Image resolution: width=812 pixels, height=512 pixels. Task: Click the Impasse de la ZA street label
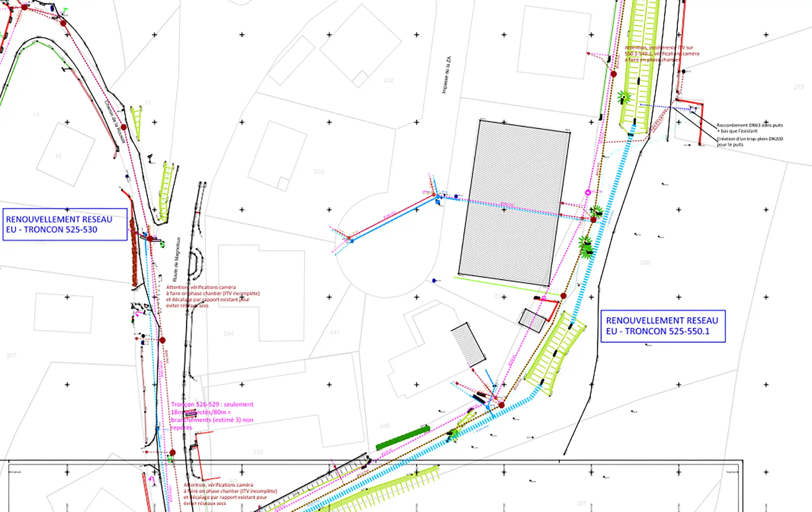446,75
